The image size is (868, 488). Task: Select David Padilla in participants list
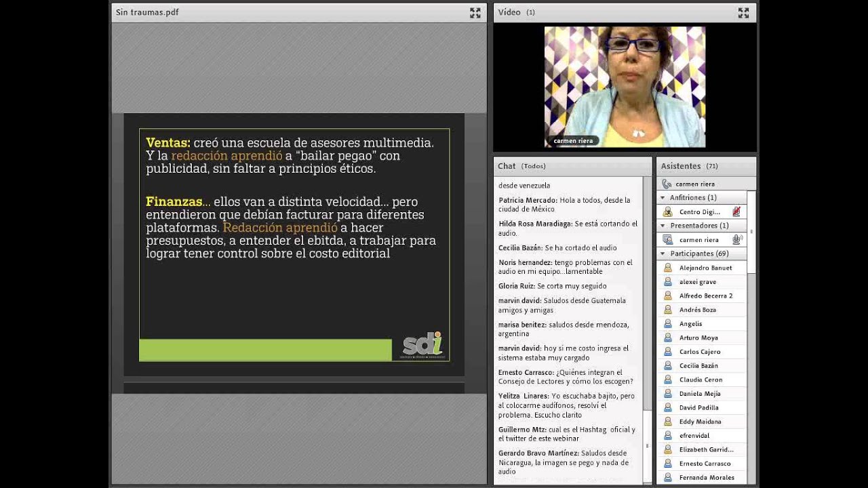coord(702,407)
